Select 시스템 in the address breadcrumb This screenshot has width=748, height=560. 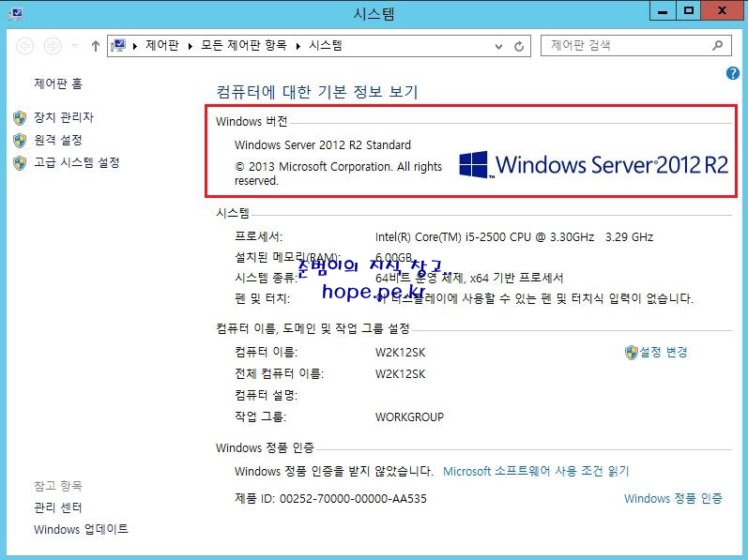coord(326,46)
